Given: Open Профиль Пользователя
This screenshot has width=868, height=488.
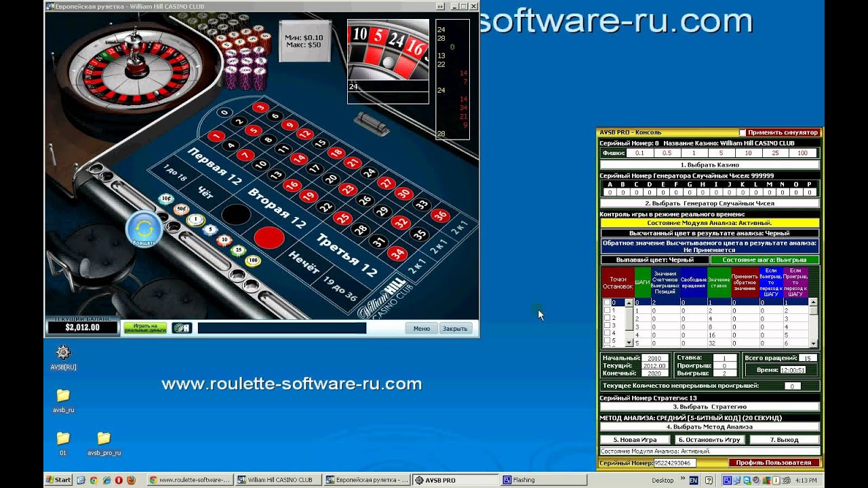Looking at the screenshot, I should 774,463.
